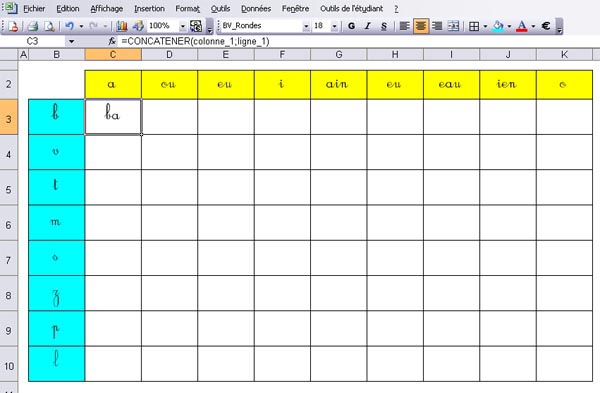Image resolution: width=600 pixels, height=393 pixels.
Task: Select column K header
Action: coord(564,55)
